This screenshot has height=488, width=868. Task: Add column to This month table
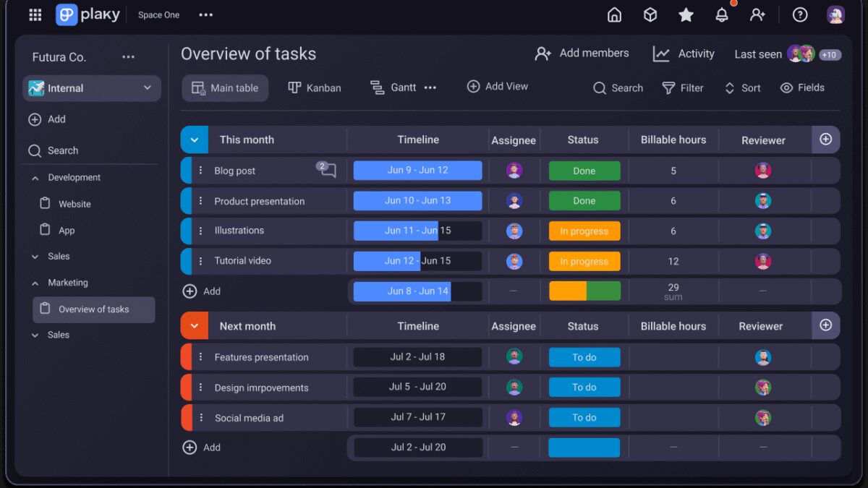click(825, 140)
